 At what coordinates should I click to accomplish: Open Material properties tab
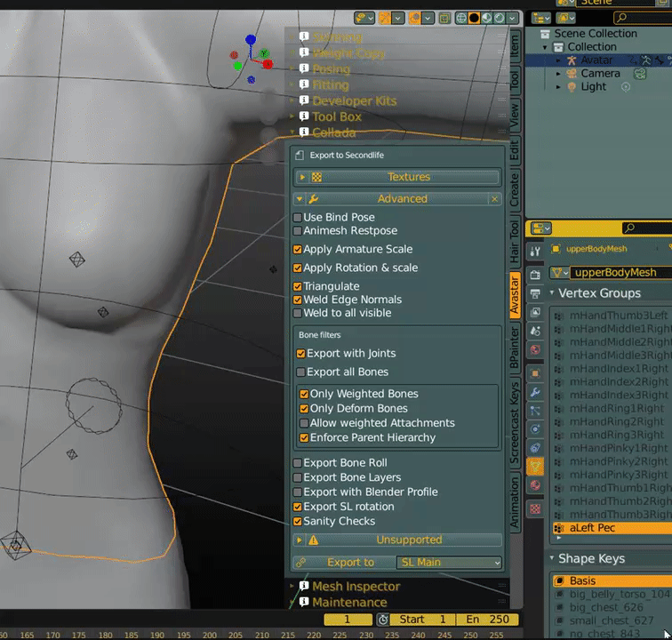point(535,485)
